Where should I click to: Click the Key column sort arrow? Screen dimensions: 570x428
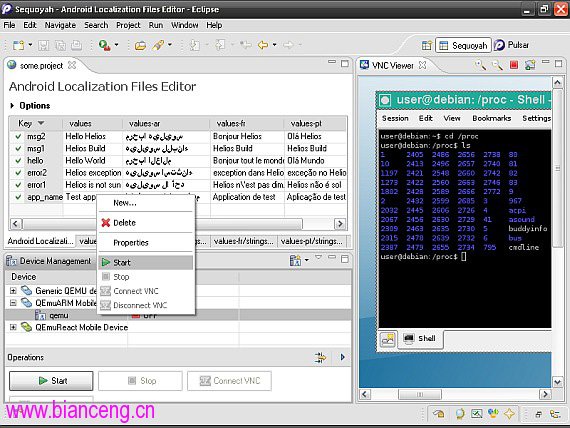[x=41, y=123]
